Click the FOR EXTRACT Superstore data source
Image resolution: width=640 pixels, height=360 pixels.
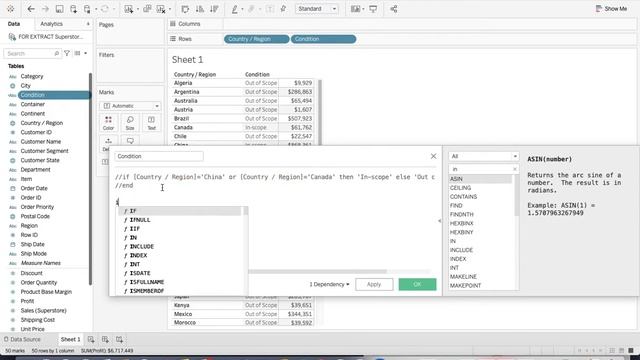pos(46,37)
